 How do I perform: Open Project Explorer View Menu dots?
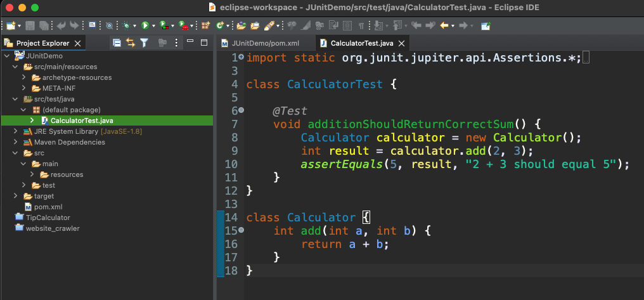tap(176, 42)
